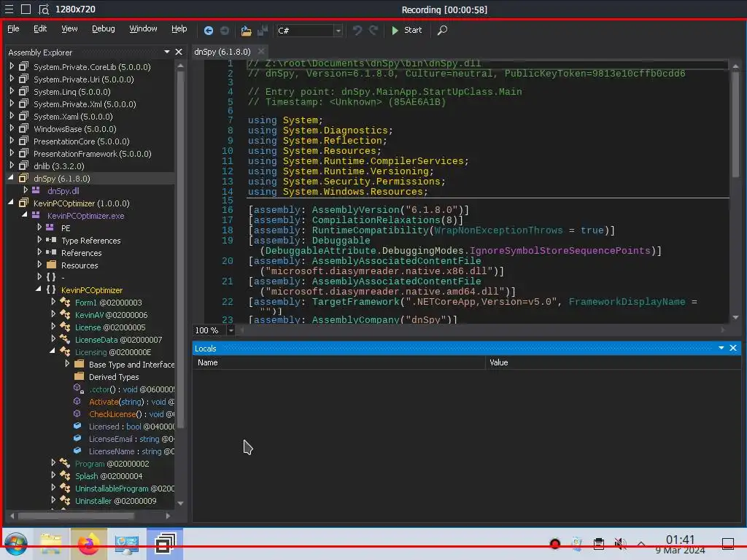Navigate backward with the blue back arrow
This screenshot has height=560, width=747.
(x=208, y=31)
